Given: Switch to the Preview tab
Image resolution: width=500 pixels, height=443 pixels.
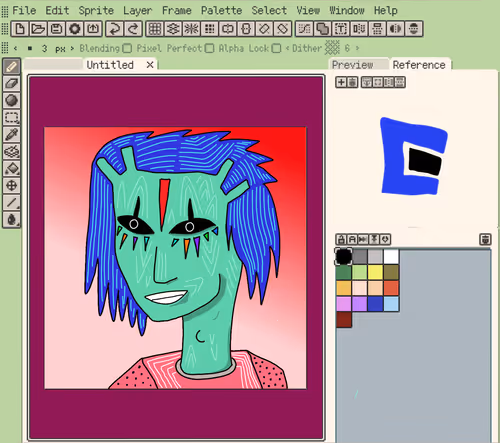Looking at the screenshot, I should [353, 65].
